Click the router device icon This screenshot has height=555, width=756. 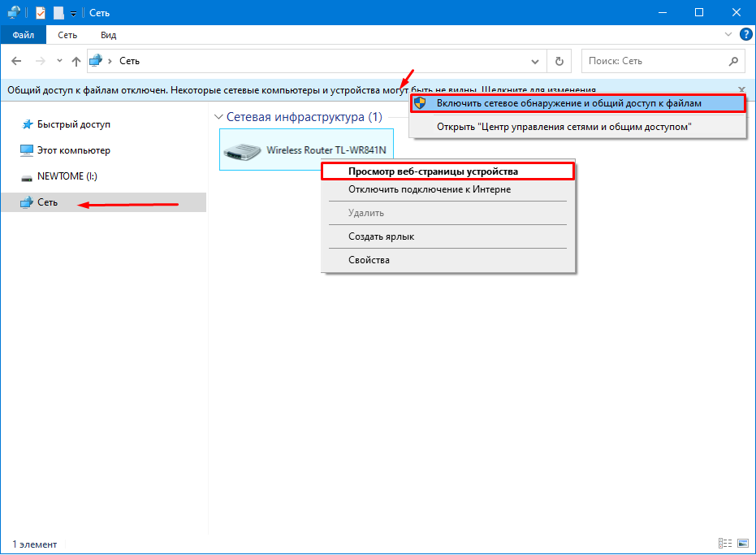click(242, 151)
